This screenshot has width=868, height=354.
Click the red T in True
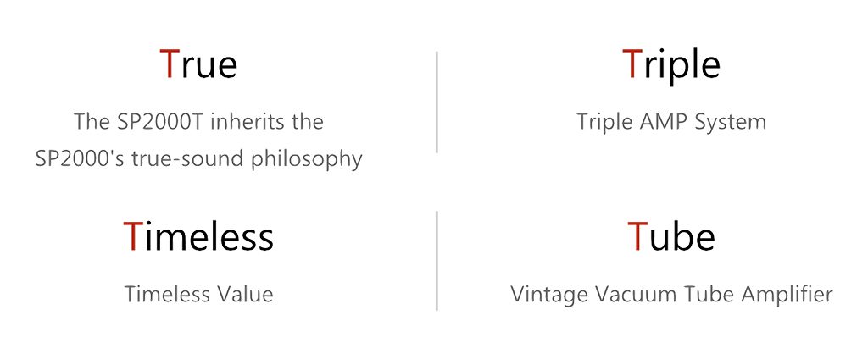(169, 64)
